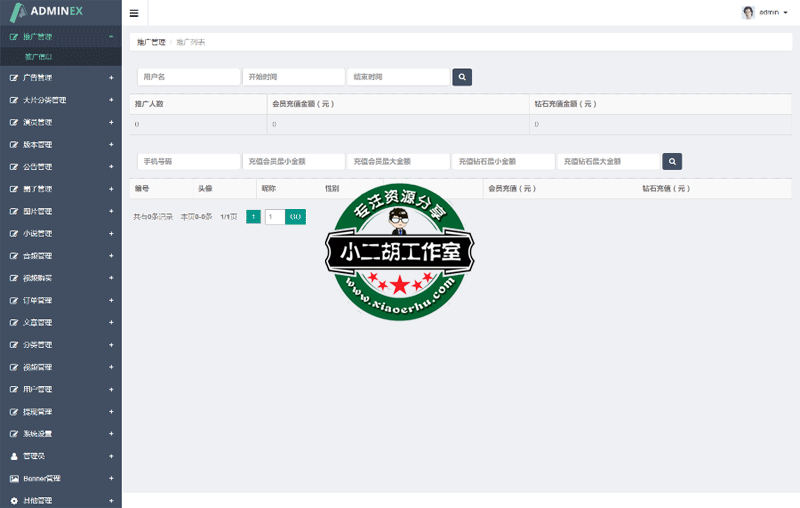
Task: Collapse the 推广管理 menu using minus sign
Action: tap(111, 36)
